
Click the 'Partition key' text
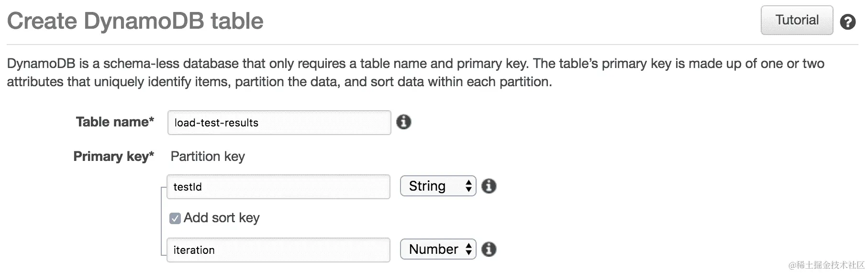[208, 157]
